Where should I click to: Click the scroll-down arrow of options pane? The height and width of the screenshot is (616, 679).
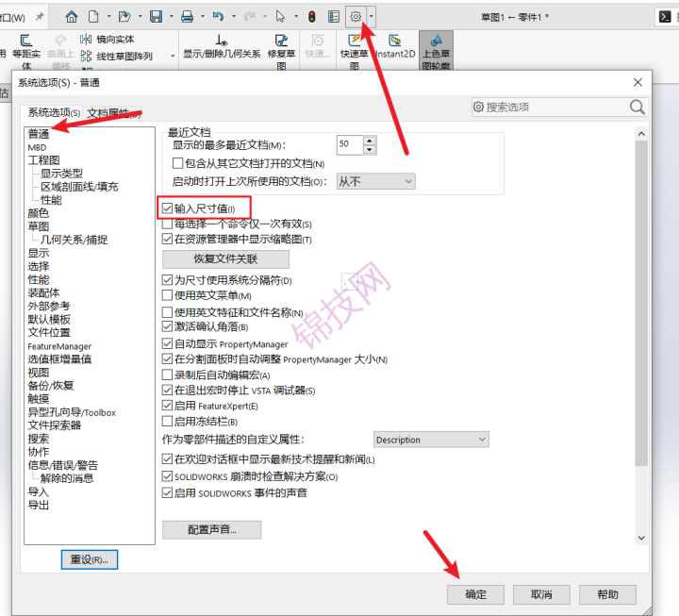point(641,538)
